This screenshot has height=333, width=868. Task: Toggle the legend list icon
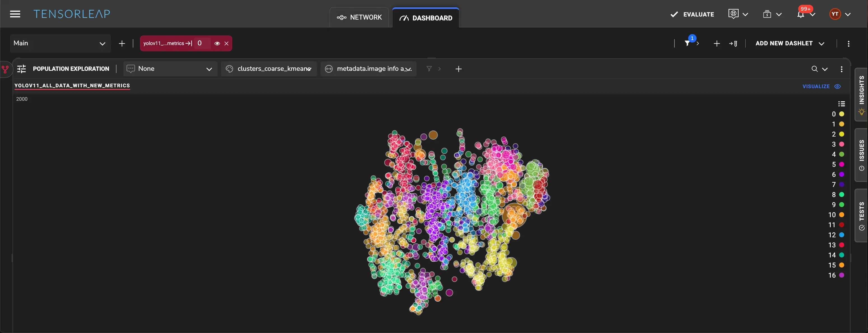pos(841,104)
